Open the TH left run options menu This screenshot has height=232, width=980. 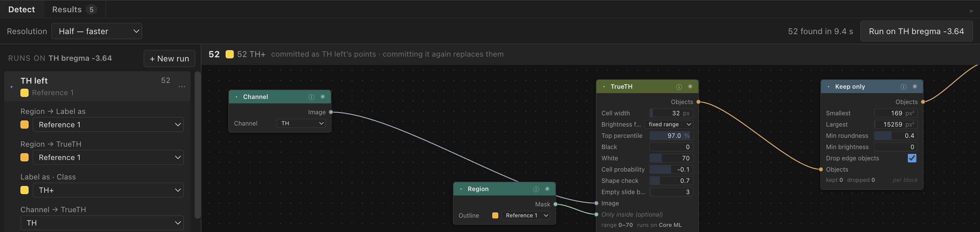coord(182,87)
